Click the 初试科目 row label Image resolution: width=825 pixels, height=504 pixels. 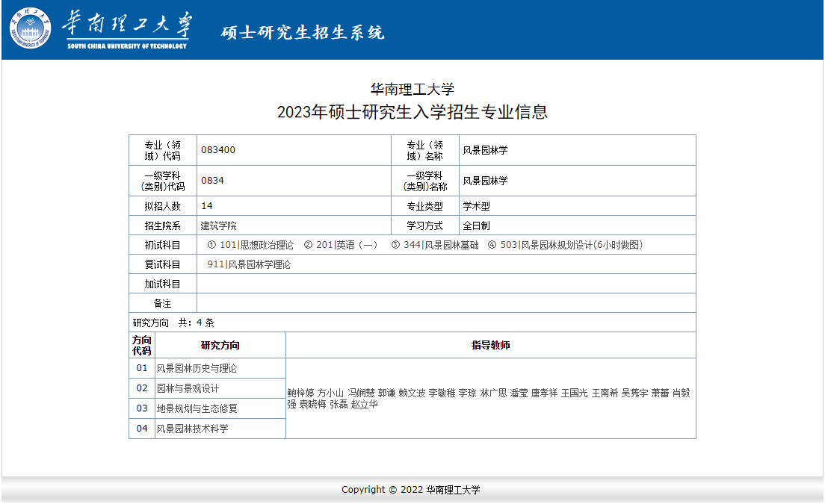tap(163, 245)
